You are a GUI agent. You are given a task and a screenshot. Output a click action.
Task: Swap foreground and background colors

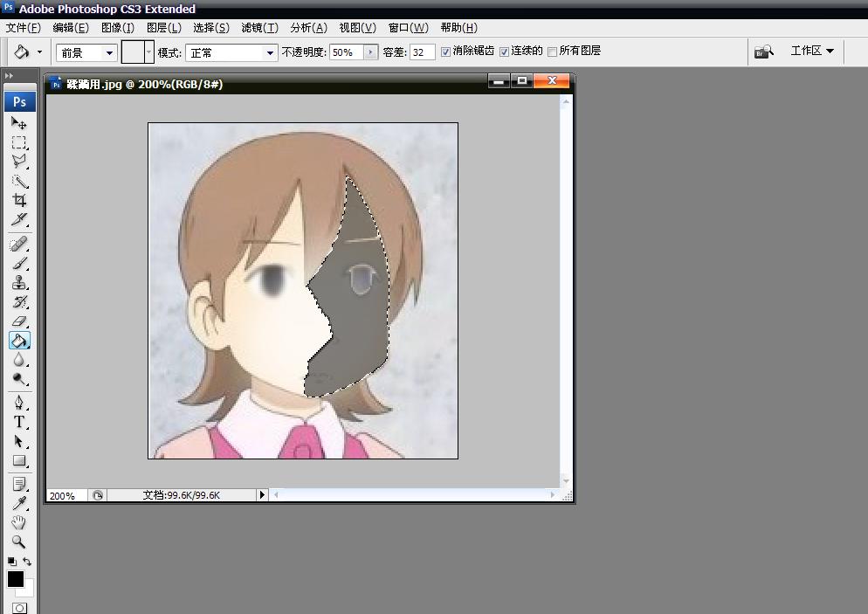[x=27, y=562]
